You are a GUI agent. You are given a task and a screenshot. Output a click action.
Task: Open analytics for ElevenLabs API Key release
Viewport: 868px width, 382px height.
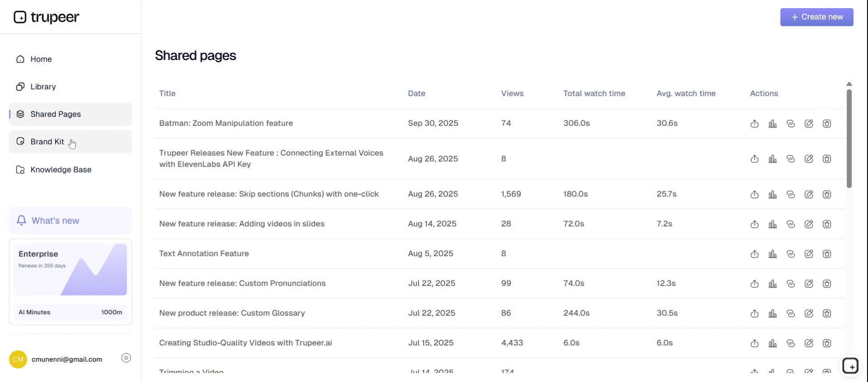pos(773,158)
